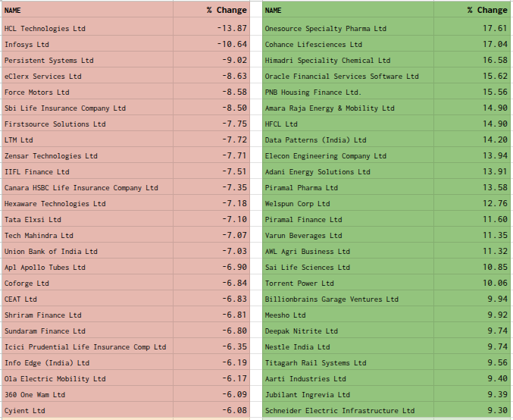Click NAME header in red losers table
The width and height of the screenshot is (513, 420).
pyautogui.click(x=12, y=11)
